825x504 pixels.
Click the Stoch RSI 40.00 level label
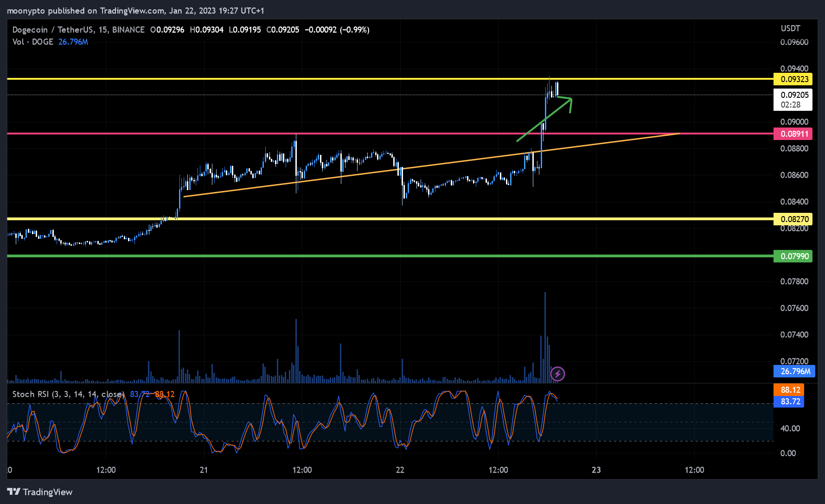click(x=790, y=428)
